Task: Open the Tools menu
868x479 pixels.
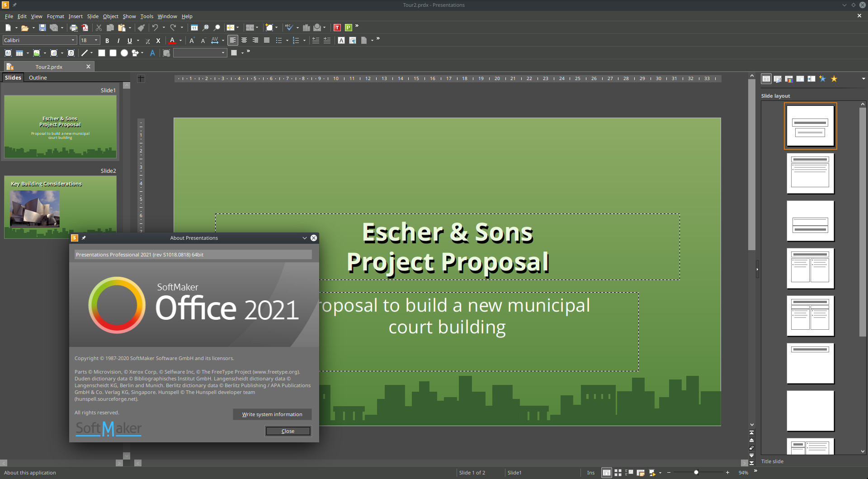Action: click(x=146, y=16)
